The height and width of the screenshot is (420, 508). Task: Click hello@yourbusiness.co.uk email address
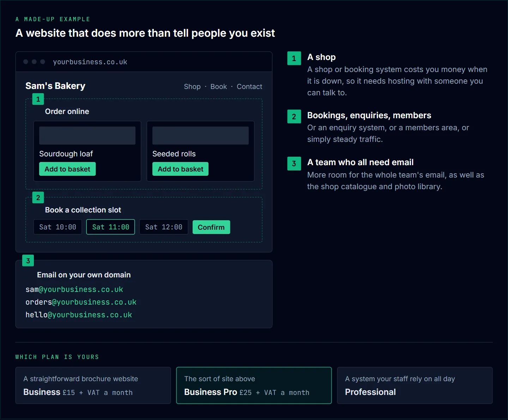pos(79,315)
